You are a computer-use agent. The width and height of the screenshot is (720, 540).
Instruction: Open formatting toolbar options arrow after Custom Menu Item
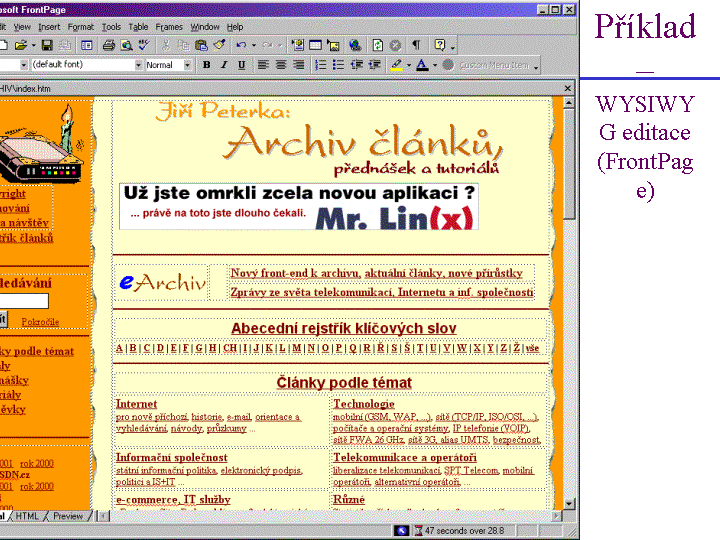click(x=536, y=67)
